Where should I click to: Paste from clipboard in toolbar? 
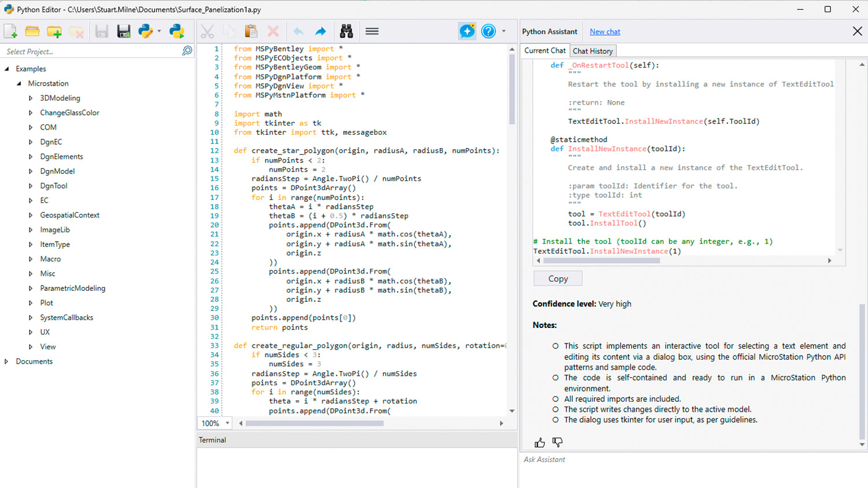(x=251, y=31)
